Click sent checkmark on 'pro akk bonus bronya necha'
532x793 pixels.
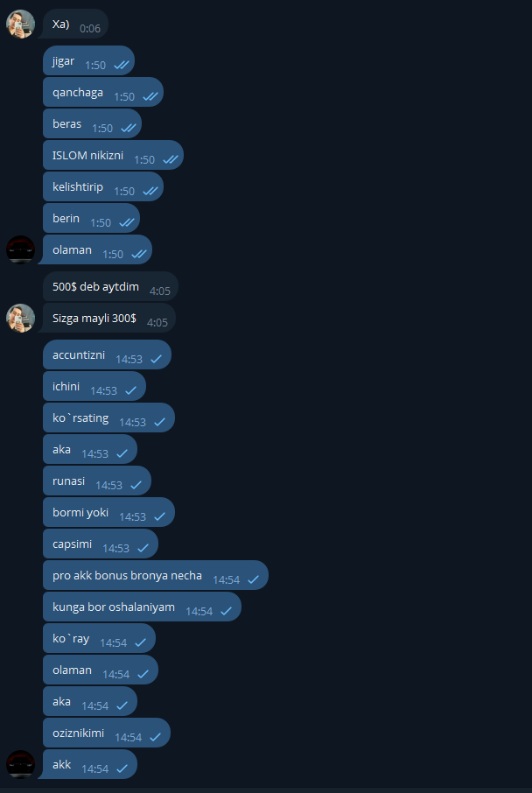254,580
